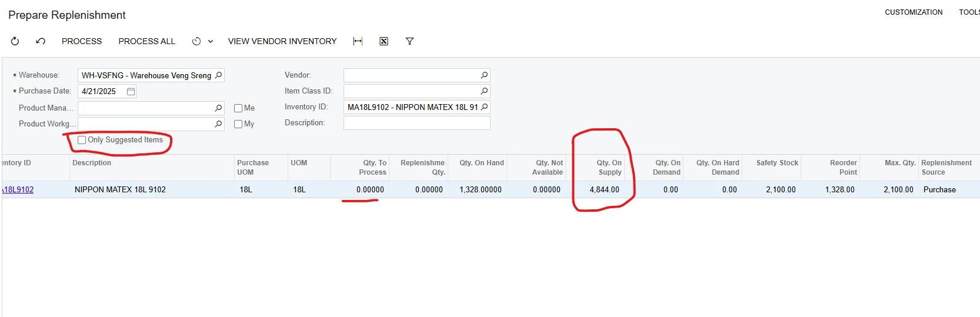Viewport: 980px width, 317px height.
Task: Open the Warehouse lookup magnifier
Action: (218, 75)
